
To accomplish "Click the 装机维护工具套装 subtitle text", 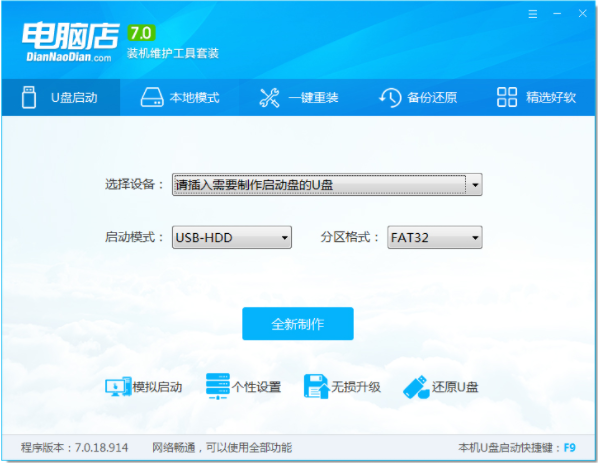I will coord(173,53).
